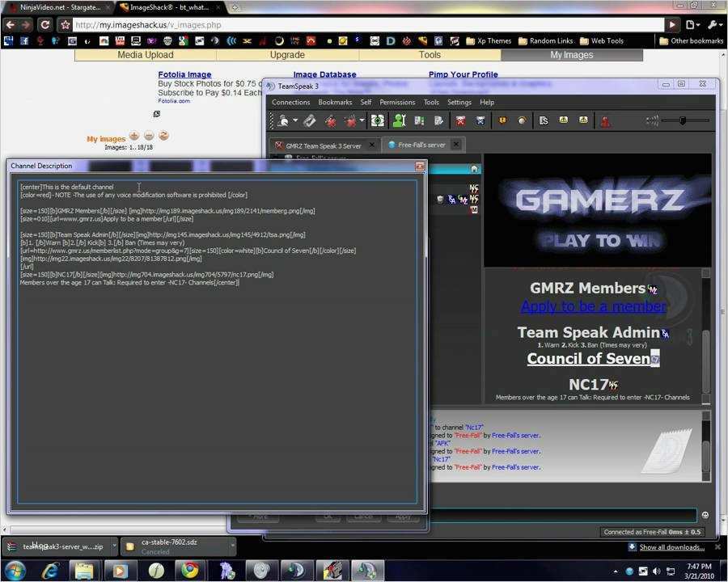Click the edit document toolbar icon
Viewport: 728px width, 582px height.
(438, 121)
